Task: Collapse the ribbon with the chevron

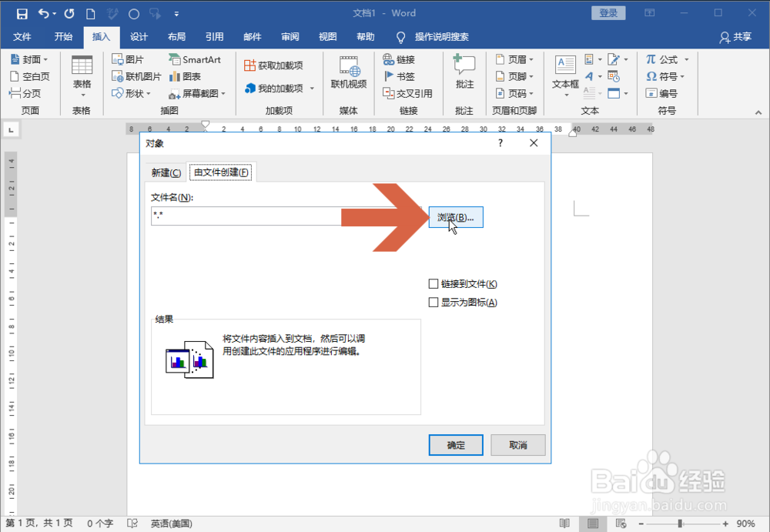Action: pyautogui.click(x=758, y=112)
